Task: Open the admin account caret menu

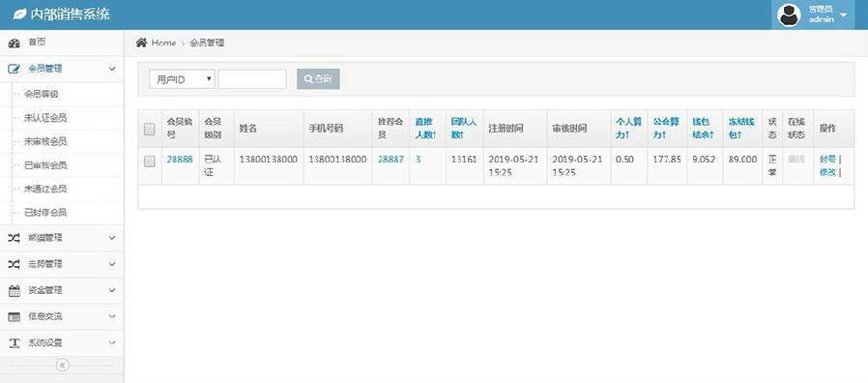Action: pos(843,15)
